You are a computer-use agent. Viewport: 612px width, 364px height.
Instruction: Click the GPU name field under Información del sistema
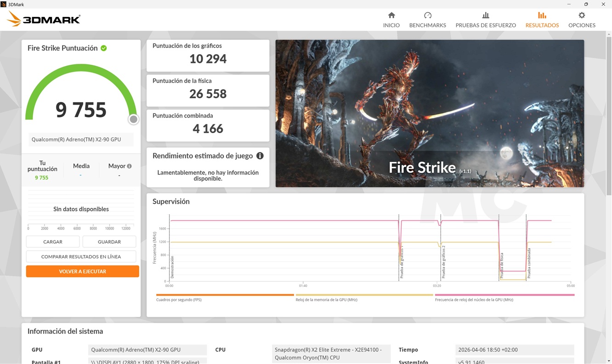pos(147,349)
